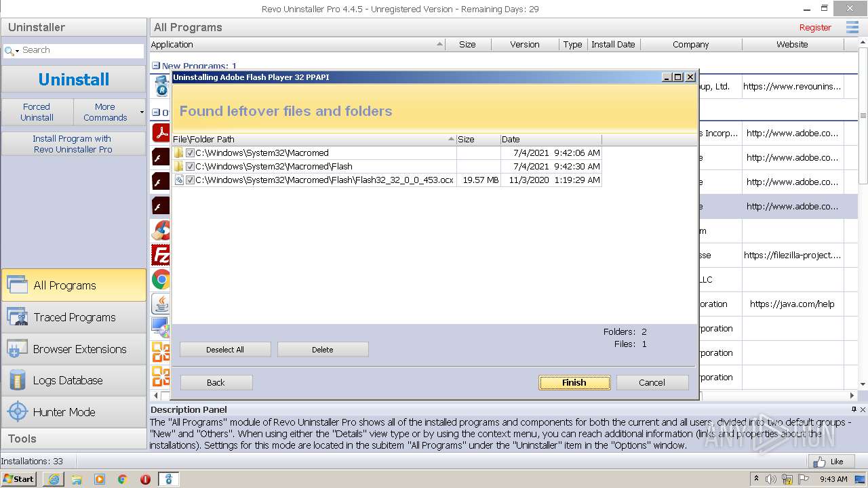Uncheck the C:\Windows\System32\Macromed\Flash folder checkbox
The height and width of the screenshot is (488, 868).
click(190, 167)
